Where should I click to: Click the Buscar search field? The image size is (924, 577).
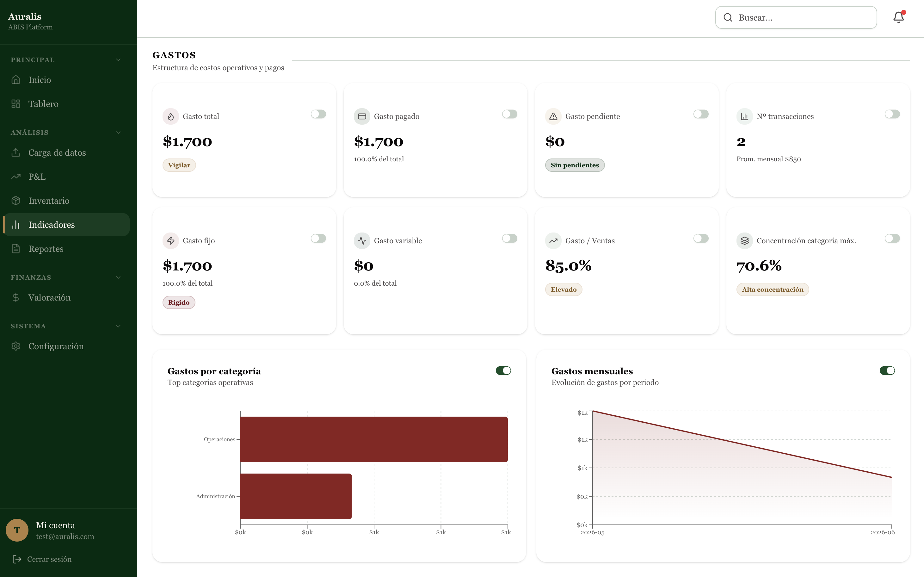tap(796, 17)
